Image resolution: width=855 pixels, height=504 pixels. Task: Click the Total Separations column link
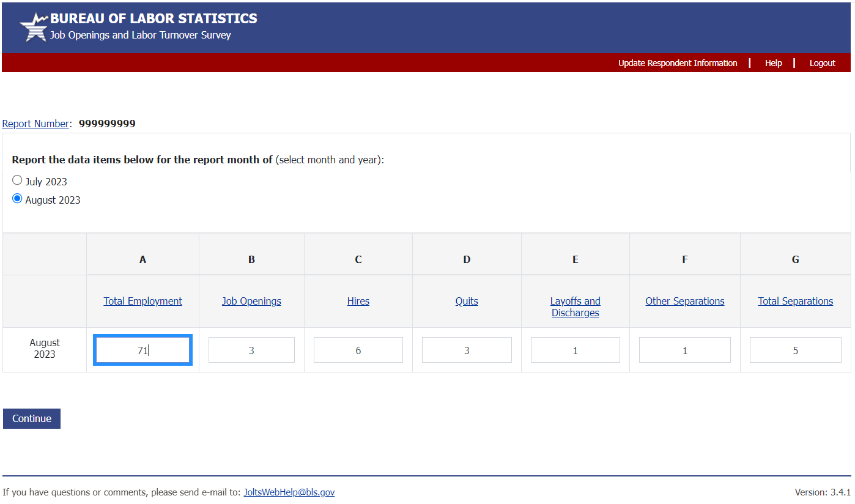click(x=795, y=301)
